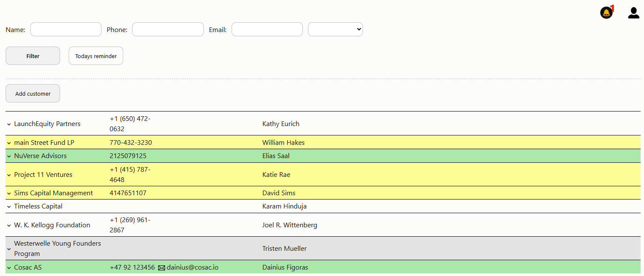644x276 pixels.
Task: Expand the Sims Capital Management row chevron
Action: pyautogui.click(x=9, y=194)
